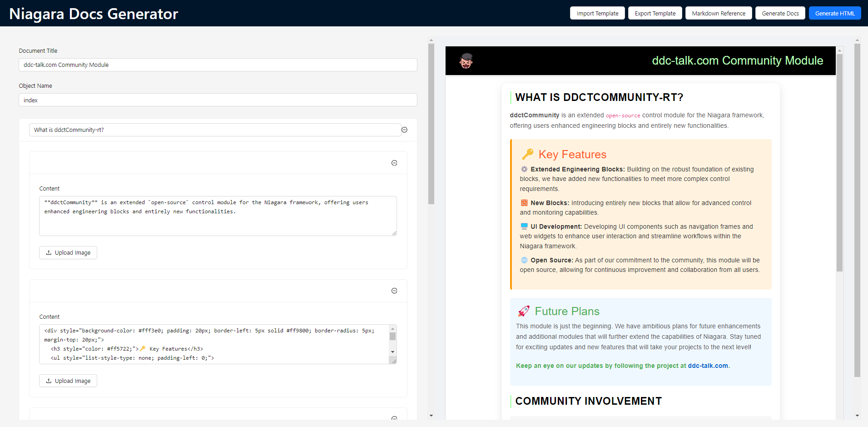This screenshot has height=427, width=868.
Task: Edit the Document Title field
Action: [218, 65]
